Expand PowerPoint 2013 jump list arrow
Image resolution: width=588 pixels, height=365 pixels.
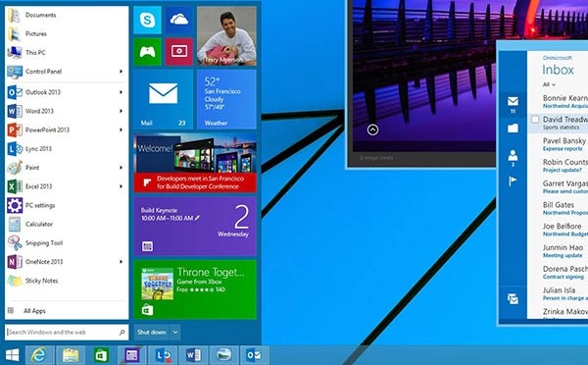tap(121, 130)
